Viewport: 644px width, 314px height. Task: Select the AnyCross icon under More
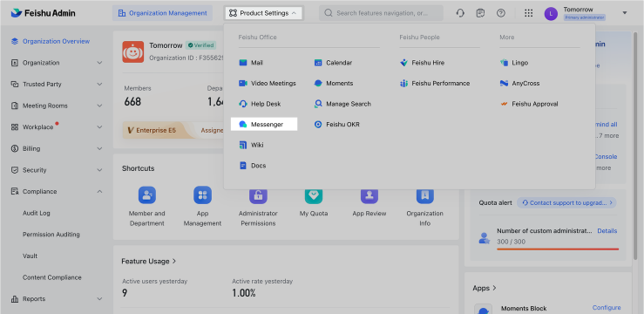click(504, 84)
